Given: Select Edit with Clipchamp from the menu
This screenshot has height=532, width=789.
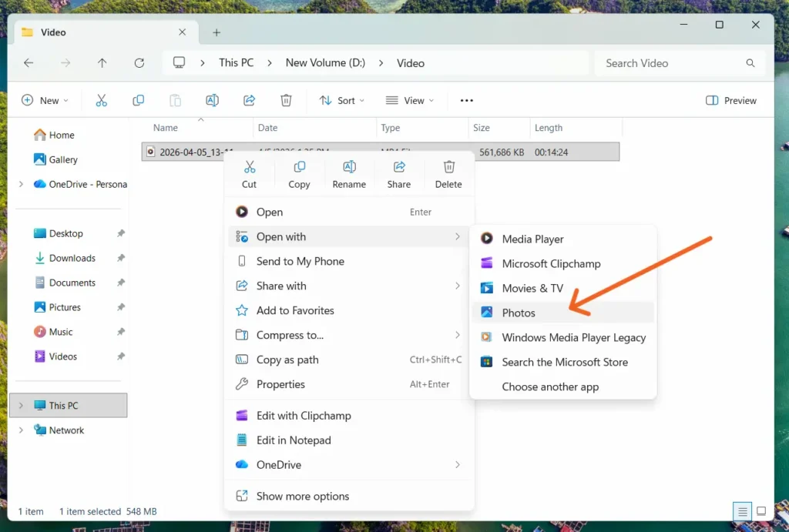Looking at the screenshot, I should pyautogui.click(x=303, y=415).
